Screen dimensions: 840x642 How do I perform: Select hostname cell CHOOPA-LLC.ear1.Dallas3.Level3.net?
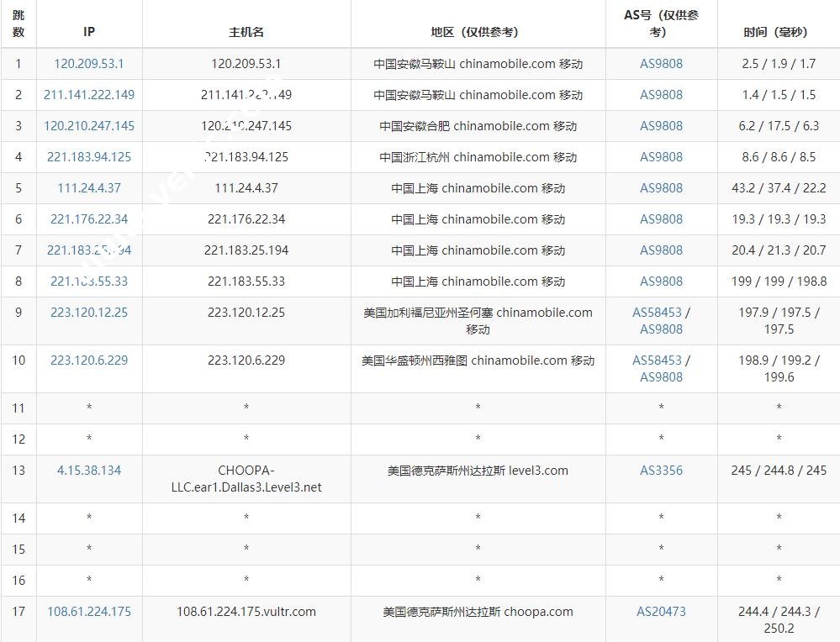click(246, 479)
